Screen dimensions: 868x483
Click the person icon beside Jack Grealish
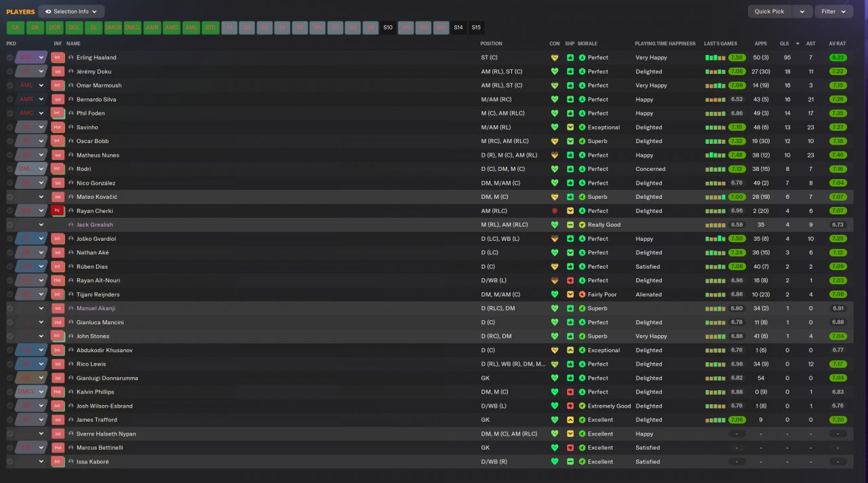tap(71, 225)
